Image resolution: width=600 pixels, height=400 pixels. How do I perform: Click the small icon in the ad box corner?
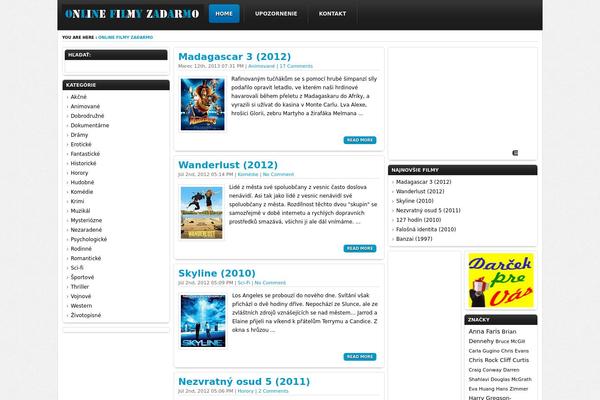coord(515,153)
